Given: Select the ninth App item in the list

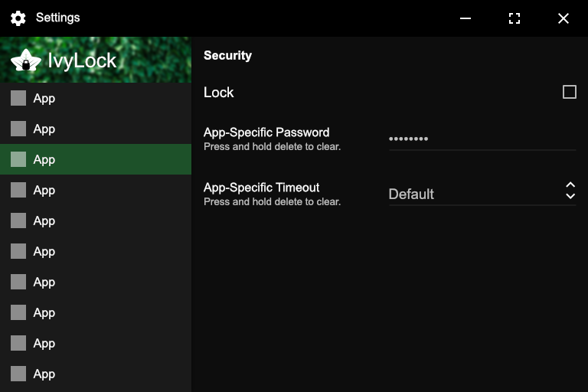Looking at the screenshot, I should pyautogui.click(x=44, y=343).
